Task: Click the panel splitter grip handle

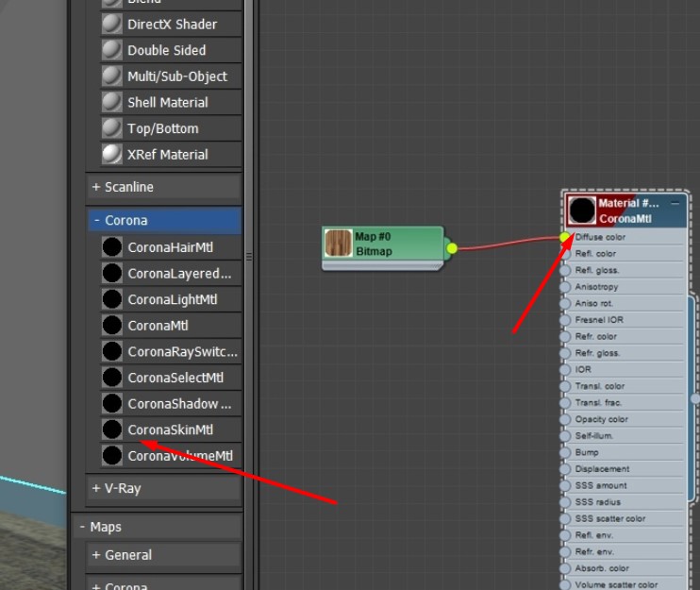Action: pyautogui.click(x=249, y=257)
